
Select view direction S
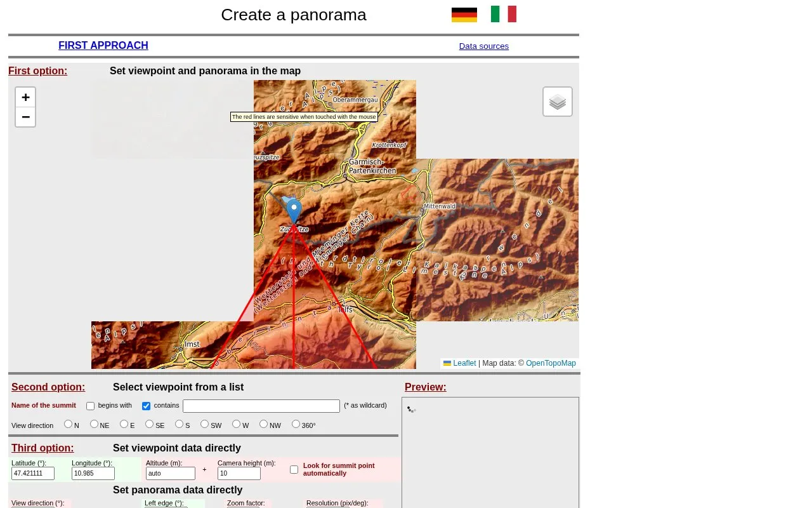179,424
